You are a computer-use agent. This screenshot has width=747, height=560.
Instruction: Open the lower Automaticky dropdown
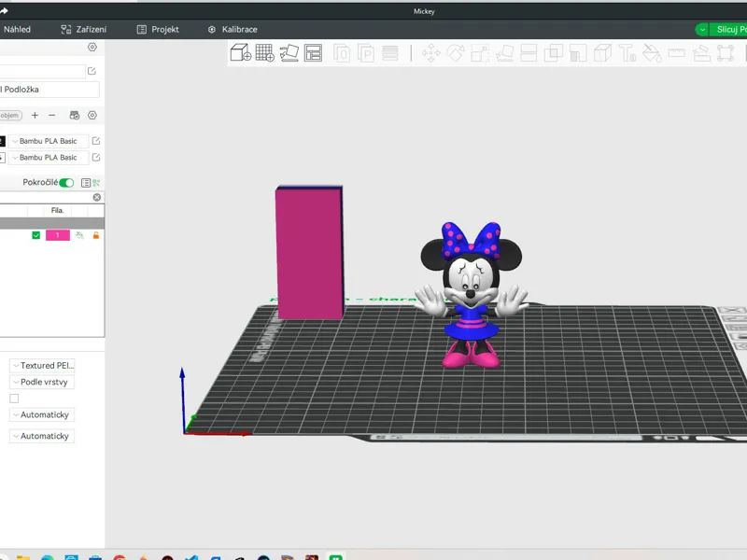42,436
